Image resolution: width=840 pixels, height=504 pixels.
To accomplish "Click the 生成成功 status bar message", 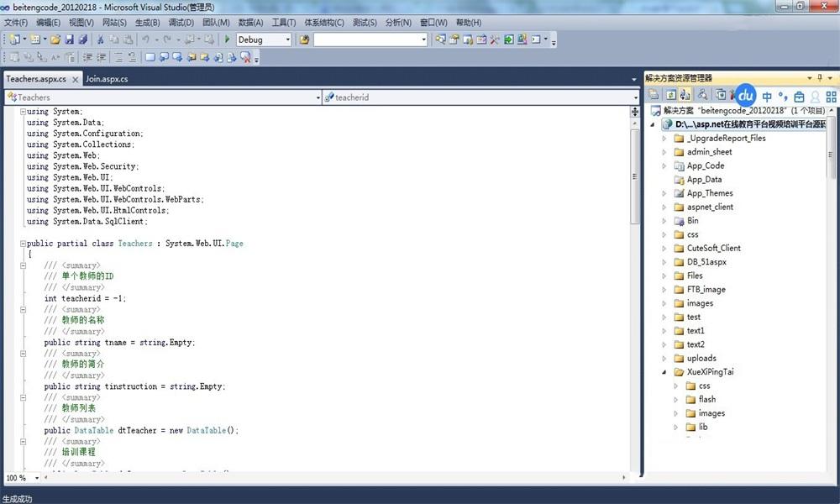I will pos(17,499).
